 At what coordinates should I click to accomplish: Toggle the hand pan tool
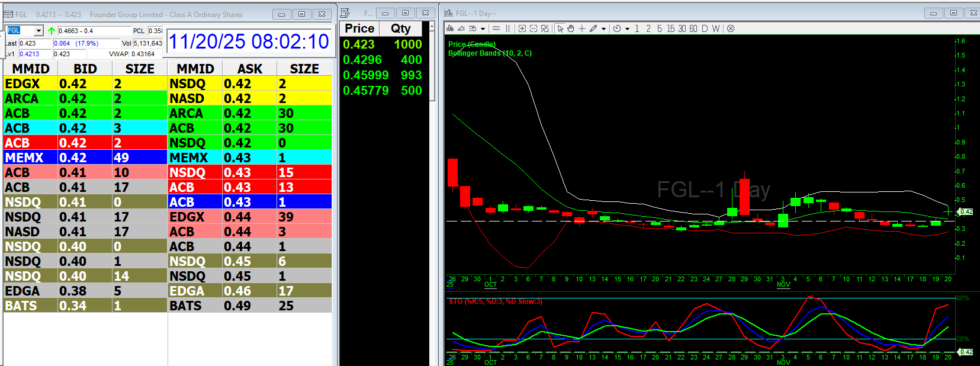(x=571, y=28)
